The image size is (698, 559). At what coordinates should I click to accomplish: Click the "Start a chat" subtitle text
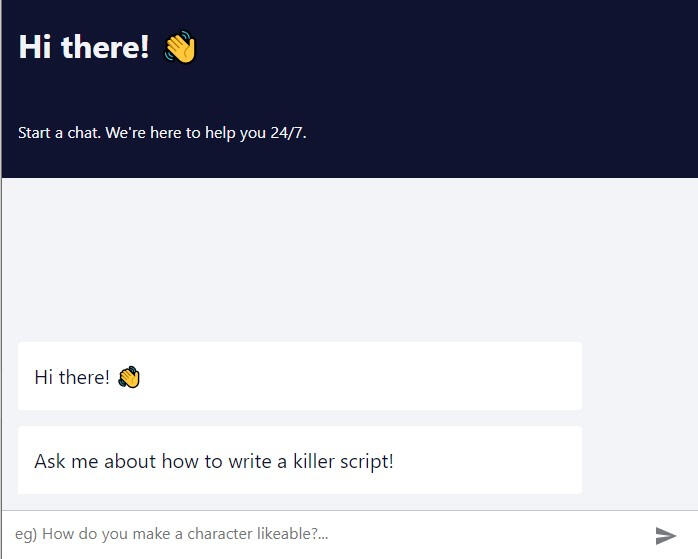click(x=58, y=132)
